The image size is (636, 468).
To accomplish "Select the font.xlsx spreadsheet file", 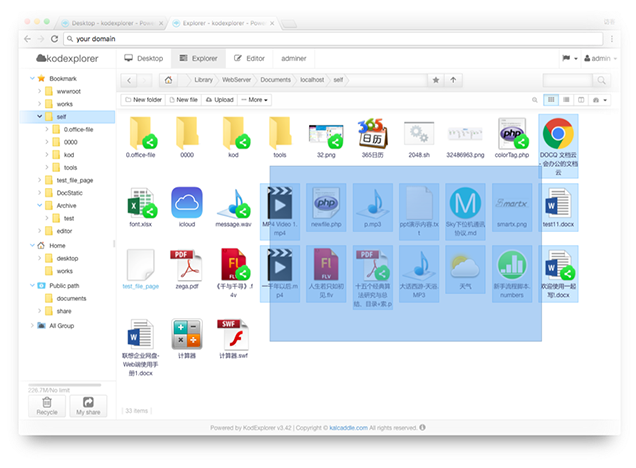I will coord(140,203).
